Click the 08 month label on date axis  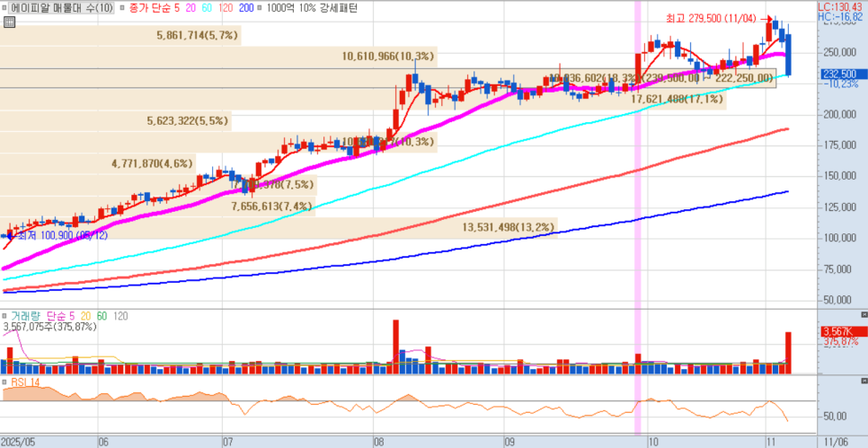click(378, 443)
